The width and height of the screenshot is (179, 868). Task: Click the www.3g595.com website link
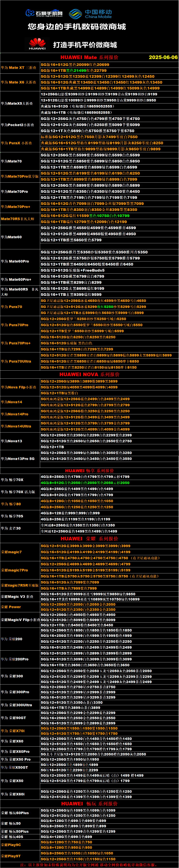pos(49,16)
